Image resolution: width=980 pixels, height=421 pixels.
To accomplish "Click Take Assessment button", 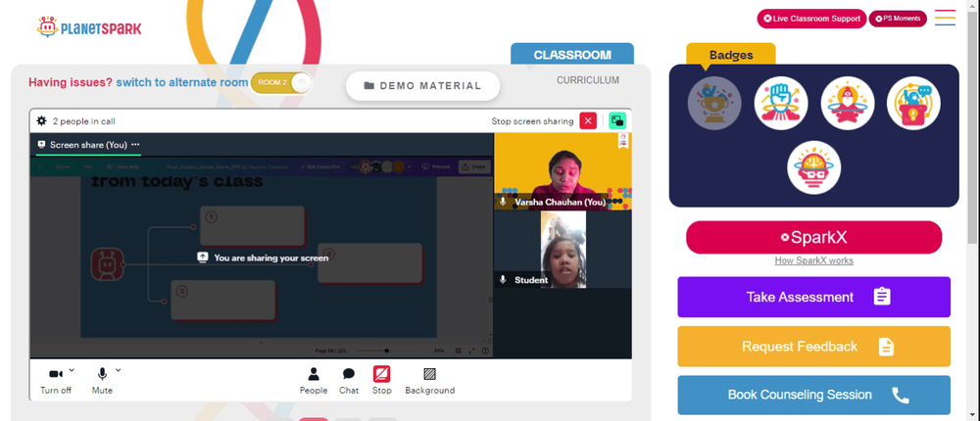I will point(813,297).
